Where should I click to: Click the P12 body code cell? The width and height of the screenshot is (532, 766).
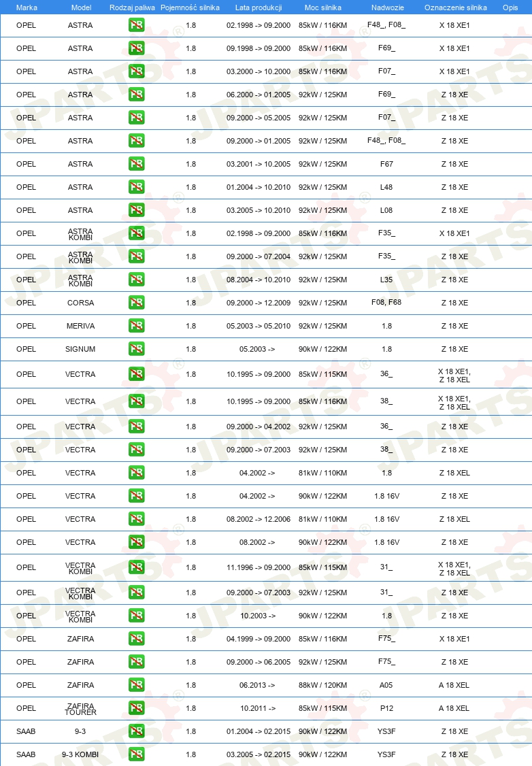coord(386,708)
